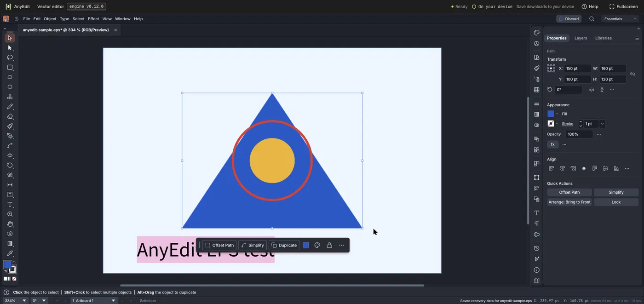This screenshot has width=644, height=304.
Task: Click Simplify in Quick Actions panel
Action: coord(616,192)
